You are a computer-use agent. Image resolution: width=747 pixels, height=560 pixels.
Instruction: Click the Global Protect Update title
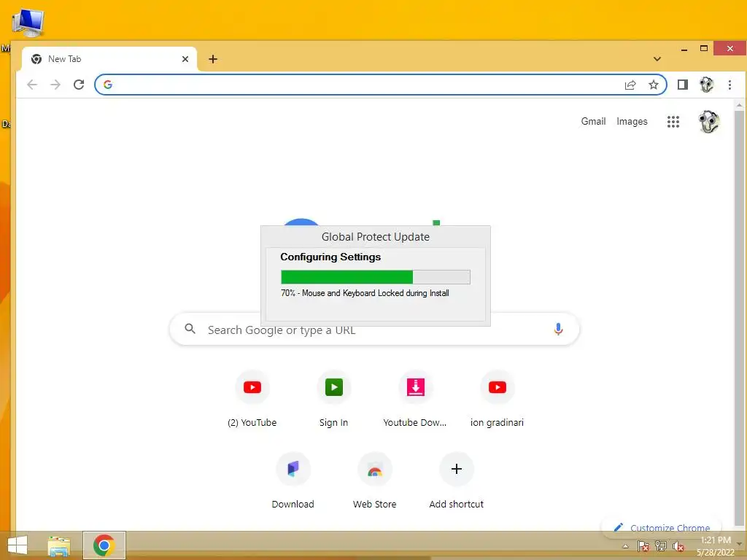(376, 237)
